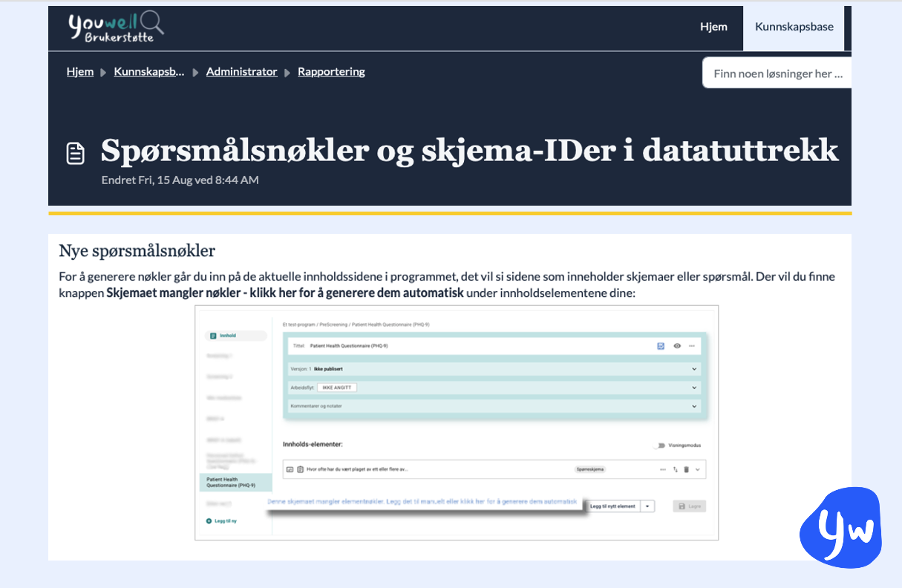Click the Finn noen løsninger her search field
Image resolution: width=902 pixels, height=588 pixels.
pyautogui.click(x=777, y=73)
